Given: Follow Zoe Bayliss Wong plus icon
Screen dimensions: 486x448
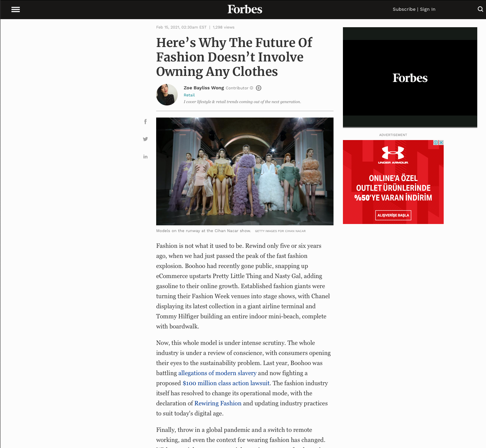Looking at the screenshot, I should [x=259, y=88].
